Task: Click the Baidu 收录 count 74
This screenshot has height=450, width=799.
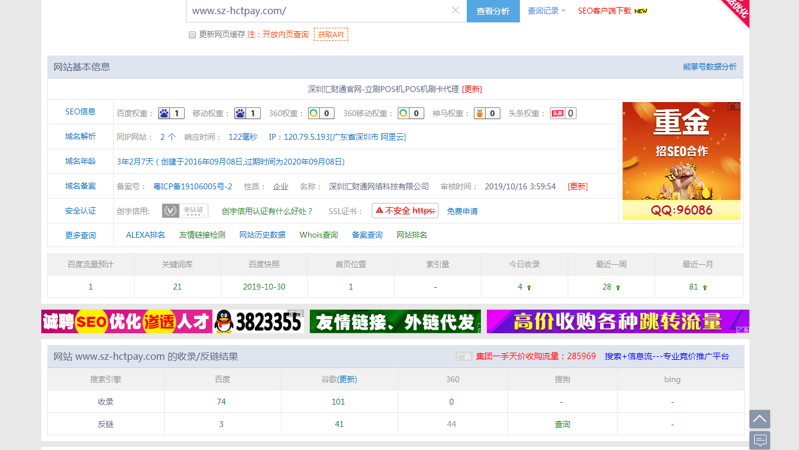Action: tap(221, 402)
